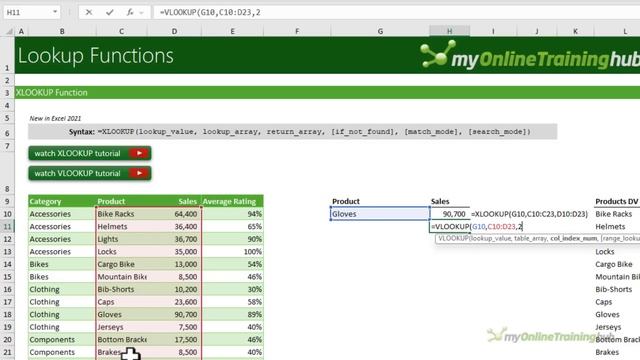Select row 11 header
Viewport: 640px width, 360px height.
pos(7,227)
